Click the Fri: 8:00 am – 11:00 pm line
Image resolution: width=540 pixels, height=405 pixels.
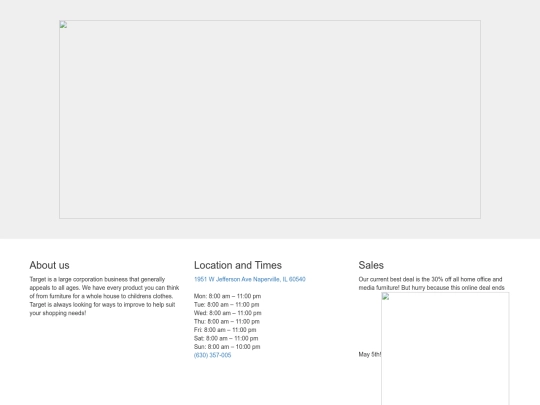225,330
